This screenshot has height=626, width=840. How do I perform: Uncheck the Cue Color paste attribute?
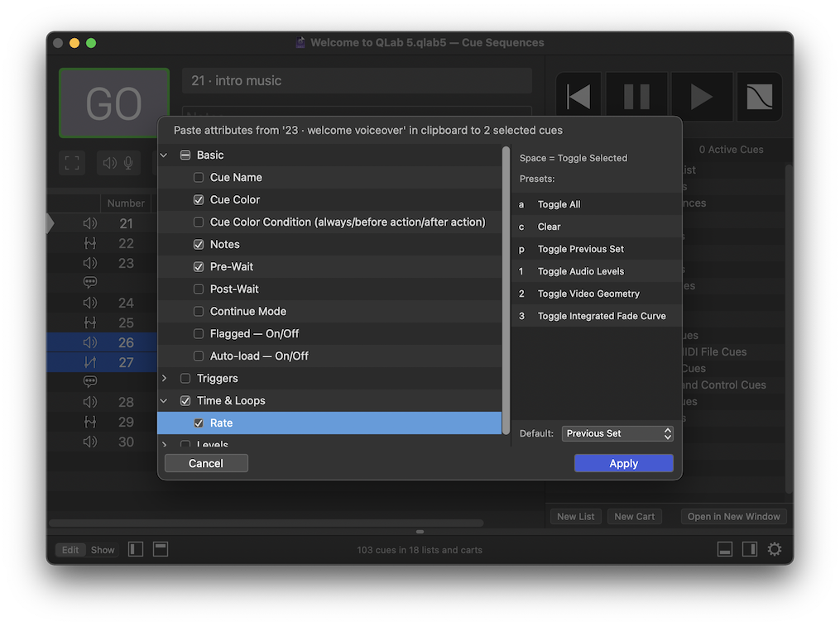[x=198, y=199]
